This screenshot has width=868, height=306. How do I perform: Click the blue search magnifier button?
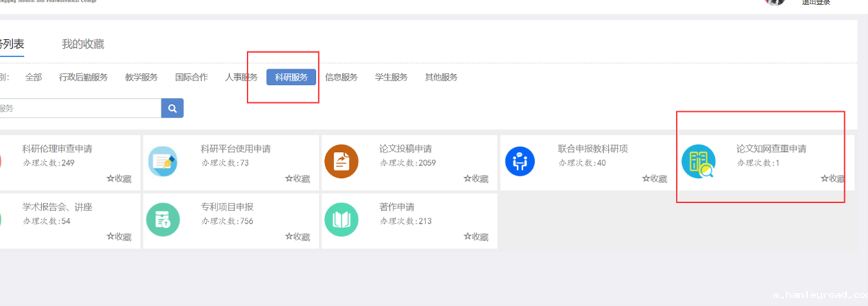[172, 108]
